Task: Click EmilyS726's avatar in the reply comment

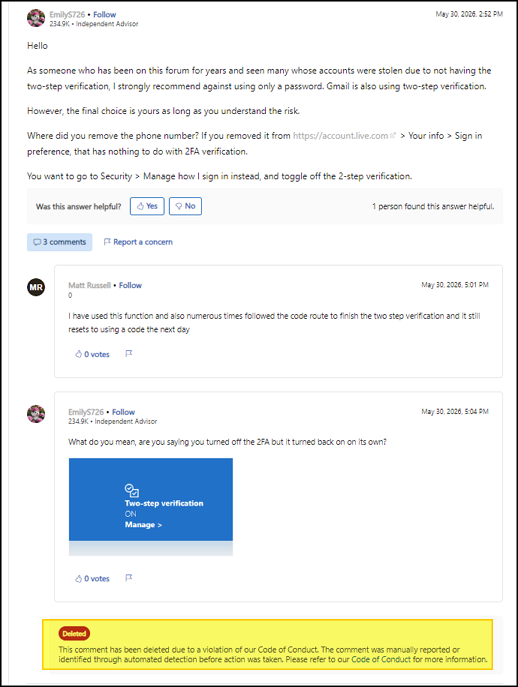Action: [36, 414]
